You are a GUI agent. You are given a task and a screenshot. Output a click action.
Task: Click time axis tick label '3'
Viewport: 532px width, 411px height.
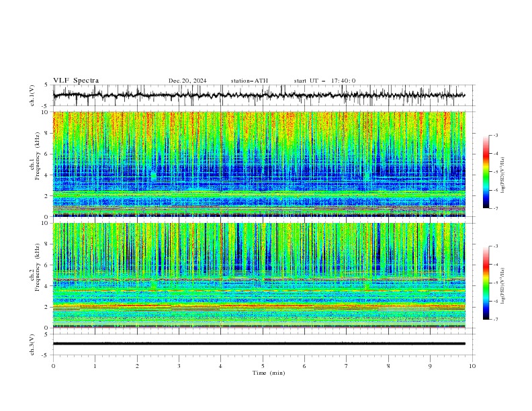[179, 366]
